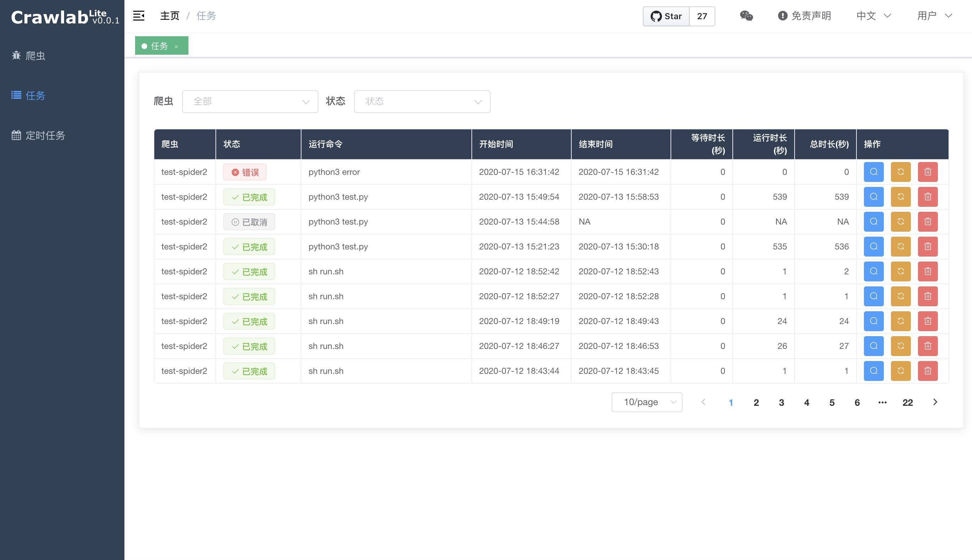Delete the cancelled python3 test.py task
Screen dimensions: 972x560
point(927,221)
